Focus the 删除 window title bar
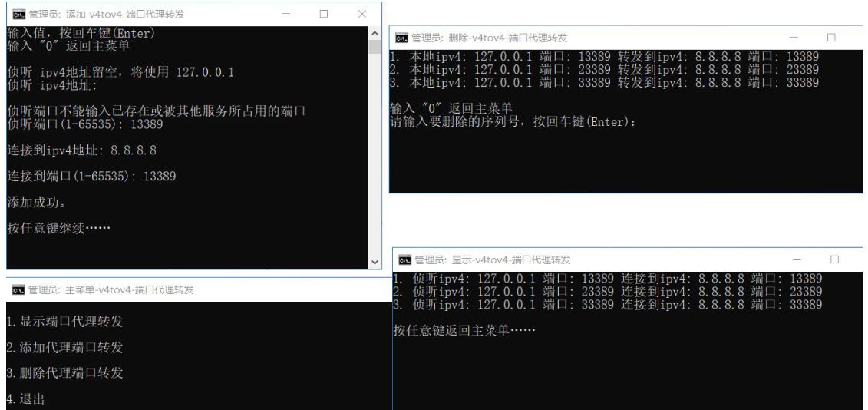The height and width of the screenshot is (410, 868). 614,38
